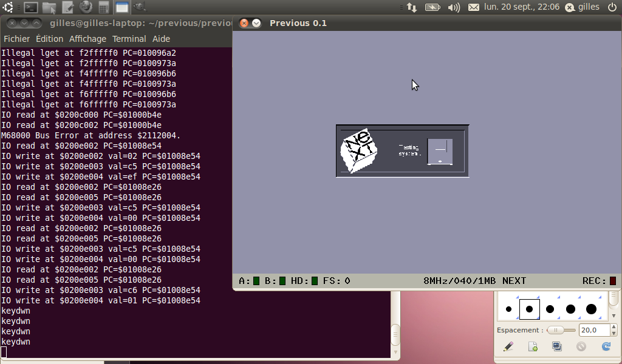Open the calculator launcher icon
The height and width of the screenshot is (364, 622).
[104, 7]
